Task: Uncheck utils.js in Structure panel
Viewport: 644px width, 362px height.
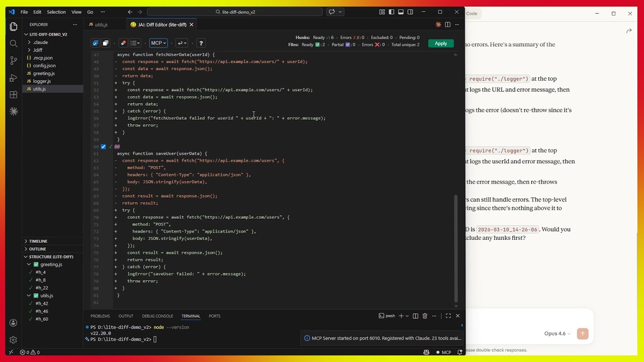Action: [36, 296]
